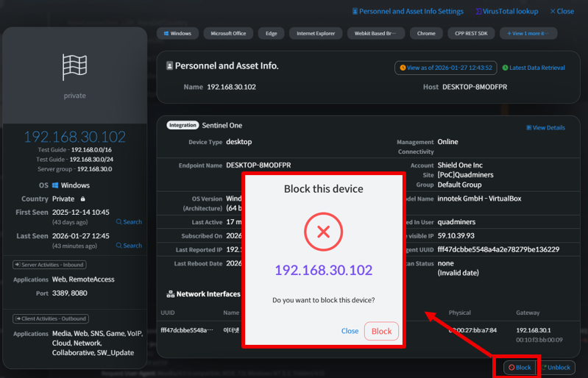Open View Details for Sentinel One
Image resolution: width=588 pixels, height=378 pixels.
545,128
